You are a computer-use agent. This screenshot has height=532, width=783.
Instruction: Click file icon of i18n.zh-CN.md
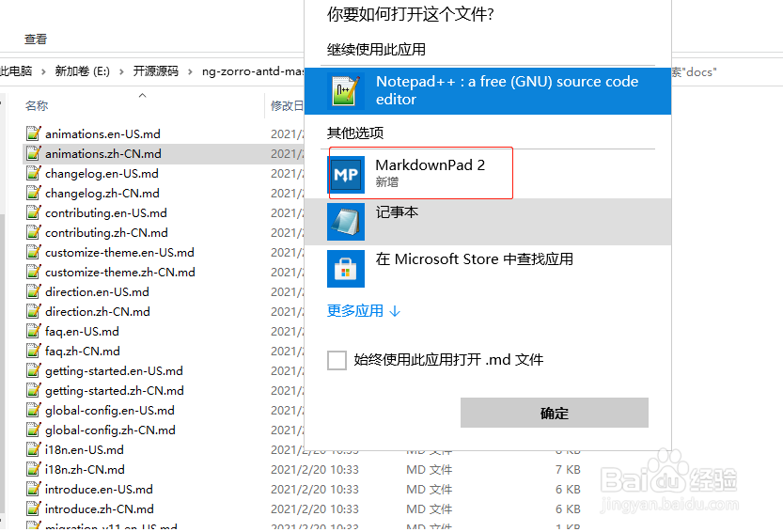[x=34, y=469]
